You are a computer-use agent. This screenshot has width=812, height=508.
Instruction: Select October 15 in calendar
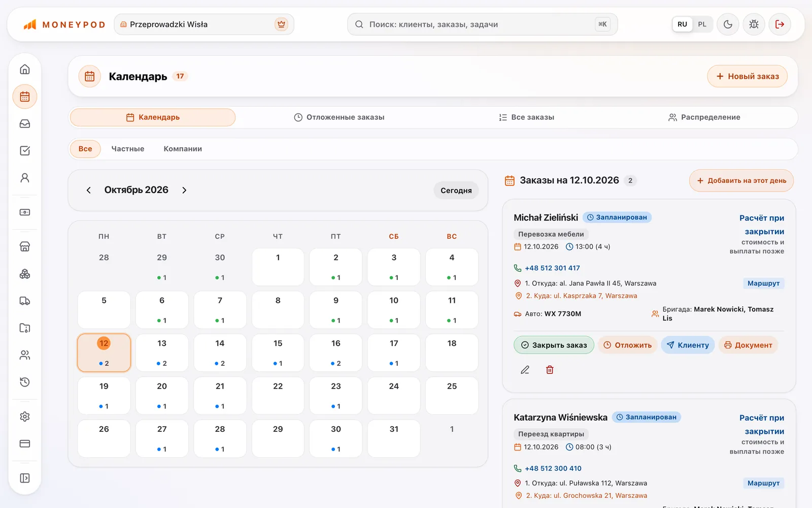click(x=278, y=353)
